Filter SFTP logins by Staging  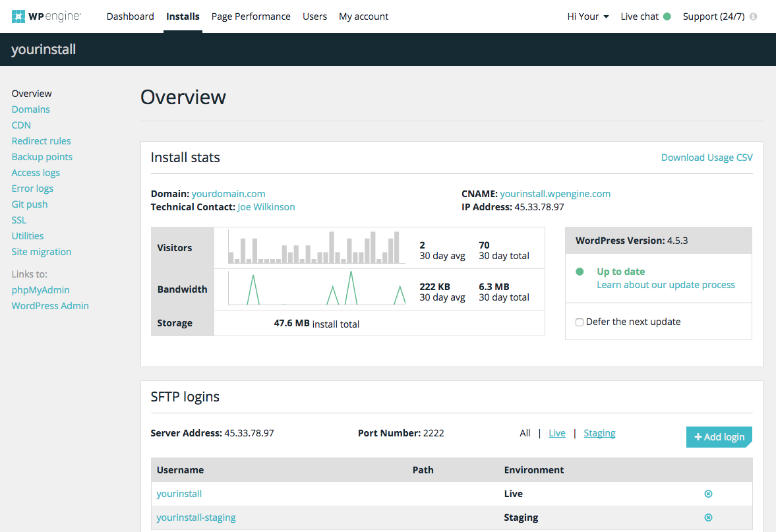pyautogui.click(x=599, y=433)
